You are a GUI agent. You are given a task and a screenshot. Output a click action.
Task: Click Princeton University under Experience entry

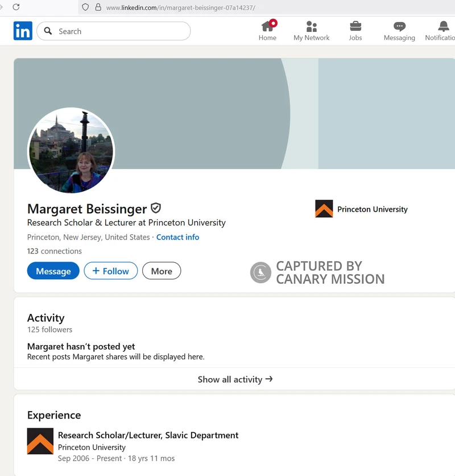(92, 447)
